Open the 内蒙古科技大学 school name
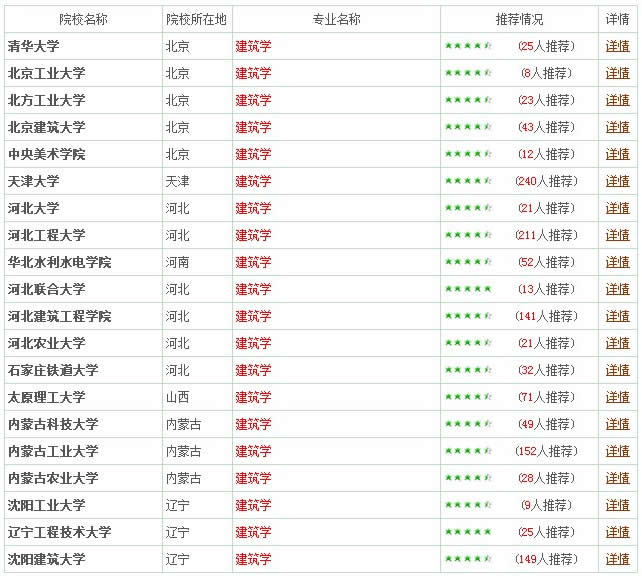This screenshot has width=642, height=579. point(53,424)
